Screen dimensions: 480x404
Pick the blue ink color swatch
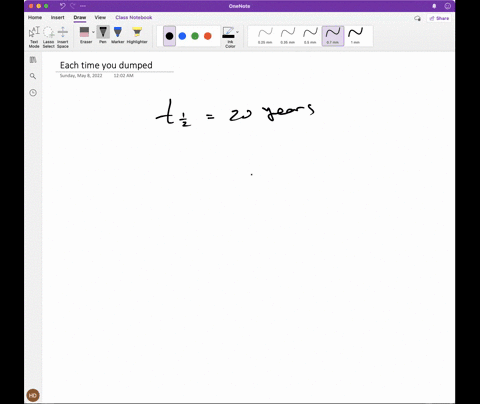pos(182,36)
